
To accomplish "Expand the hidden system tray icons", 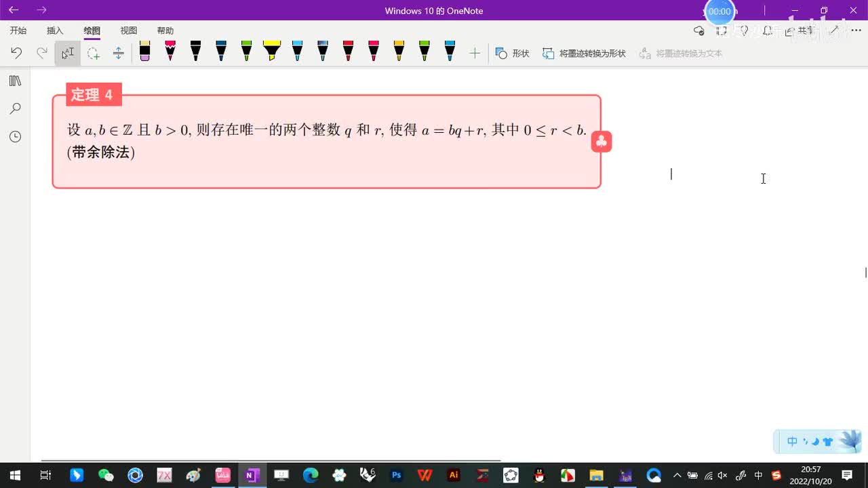I will (x=677, y=475).
